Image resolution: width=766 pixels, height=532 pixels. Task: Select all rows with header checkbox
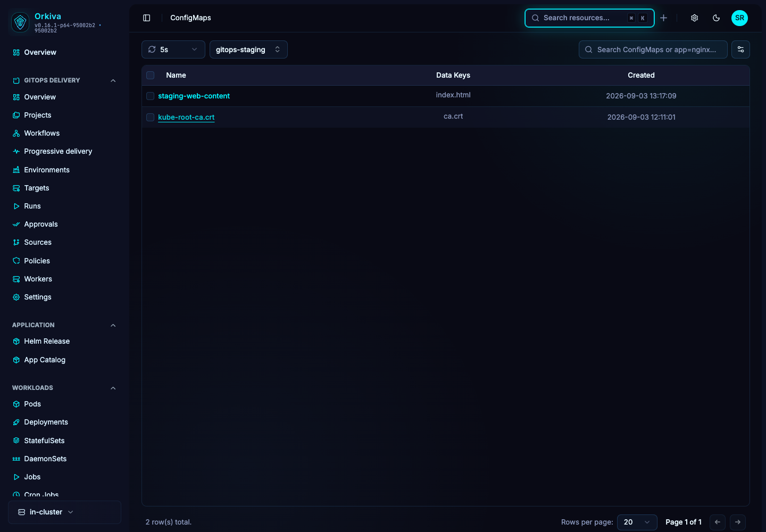click(x=151, y=76)
